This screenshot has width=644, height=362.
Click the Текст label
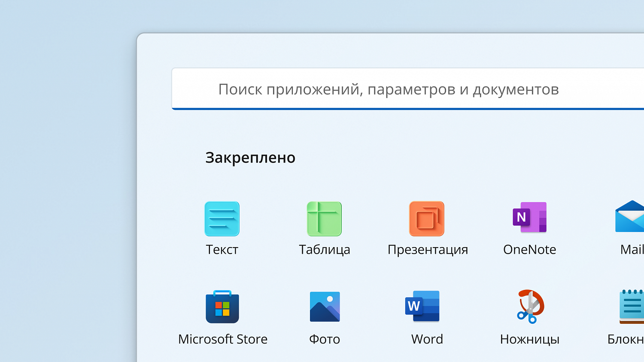[x=222, y=249]
